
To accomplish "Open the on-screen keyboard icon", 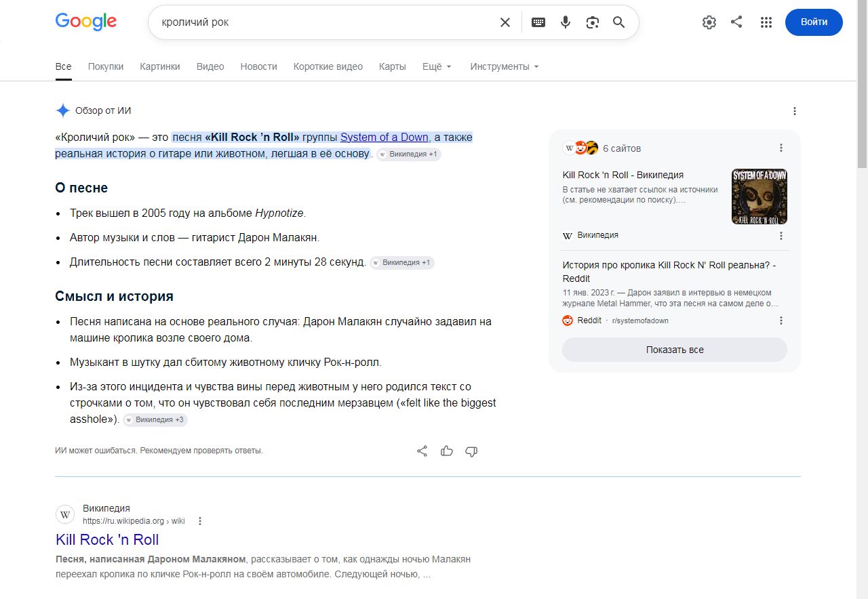I will (x=538, y=22).
